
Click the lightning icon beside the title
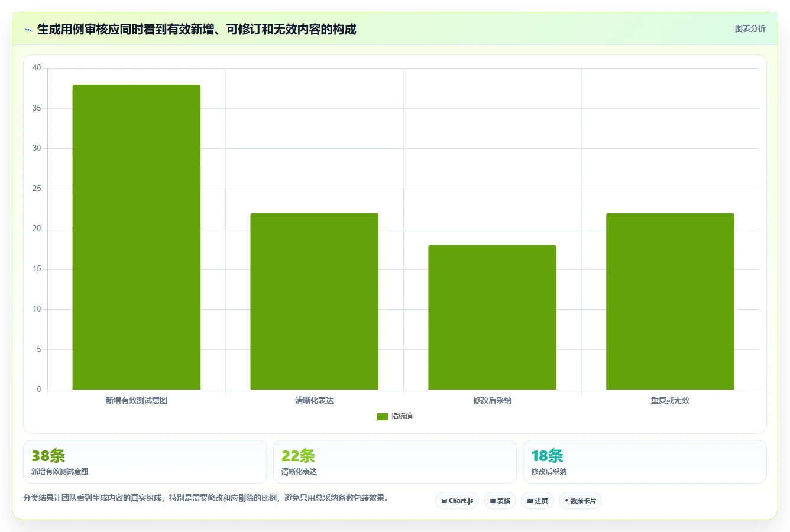coord(28,30)
